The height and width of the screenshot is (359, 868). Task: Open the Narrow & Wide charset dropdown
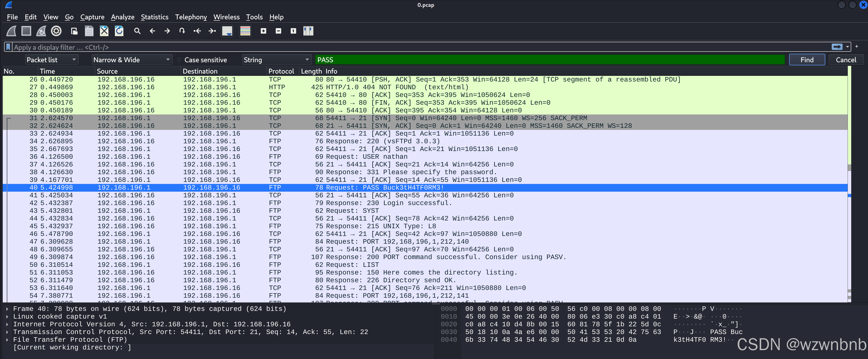click(132, 60)
